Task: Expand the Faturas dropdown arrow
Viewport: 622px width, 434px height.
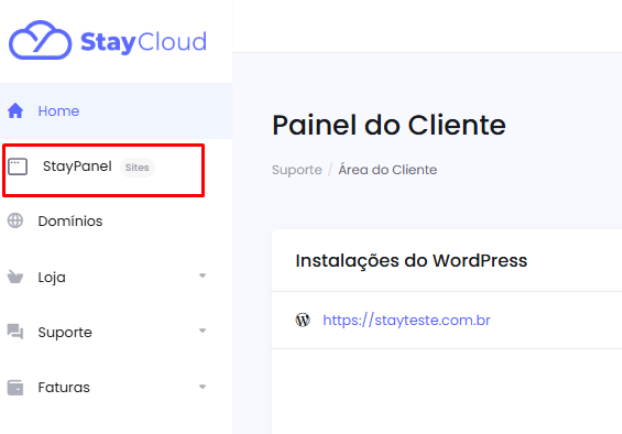Action: point(202,387)
